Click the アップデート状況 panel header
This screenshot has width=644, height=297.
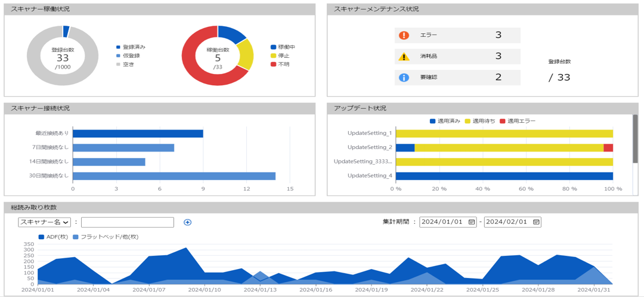tap(482, 109)
